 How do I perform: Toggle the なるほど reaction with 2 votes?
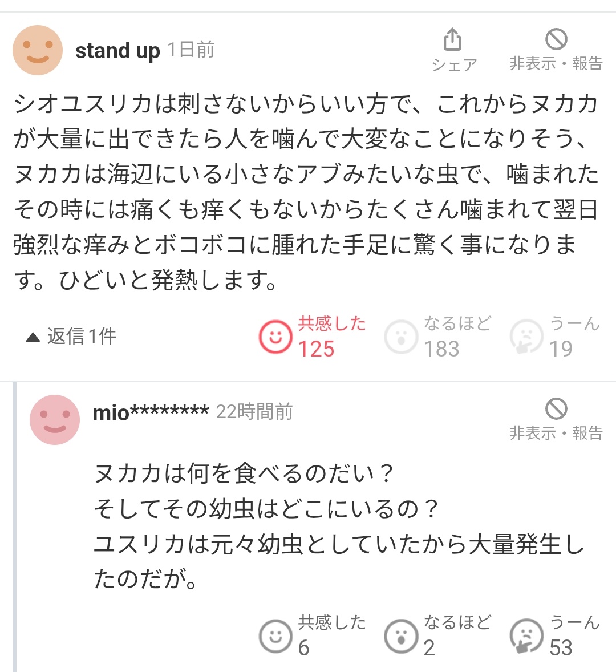click(x=402, y=635)
